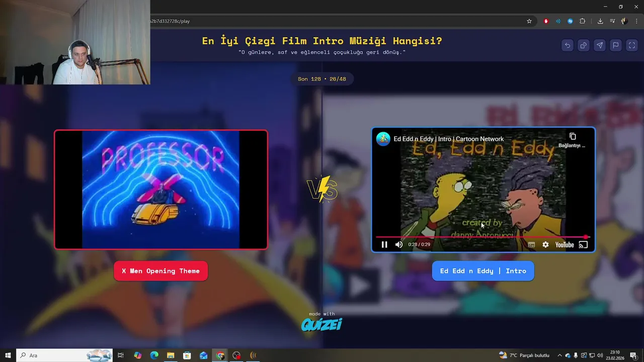Launch Copilot from the taskbar
Screen dimensions: 644x362
click(x=137, y=355)
